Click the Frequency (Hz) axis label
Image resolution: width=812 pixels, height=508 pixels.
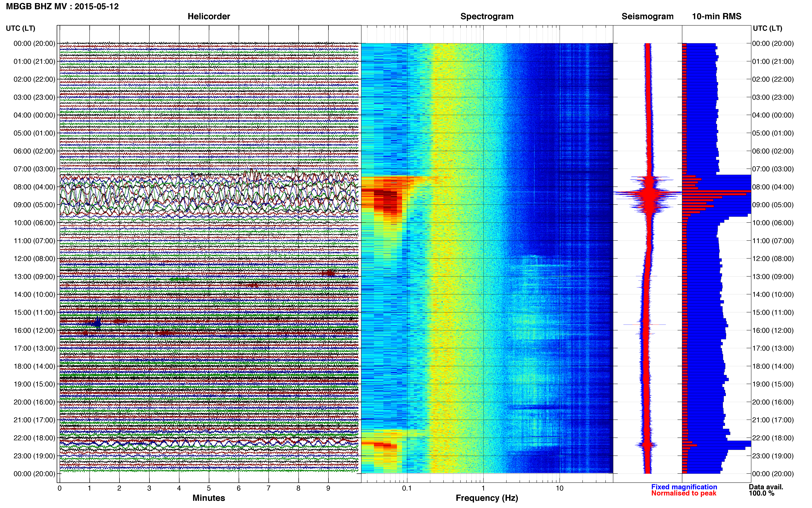487,498
